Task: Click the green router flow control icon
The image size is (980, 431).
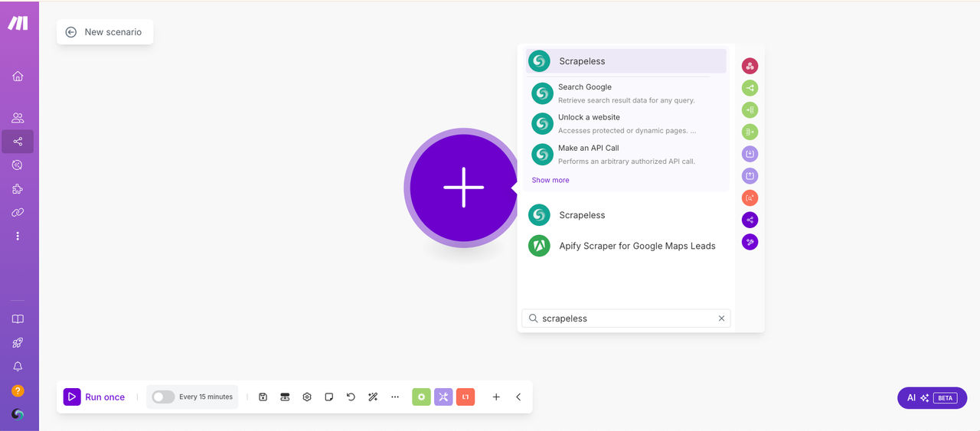Action: click(x=750, y=88)
